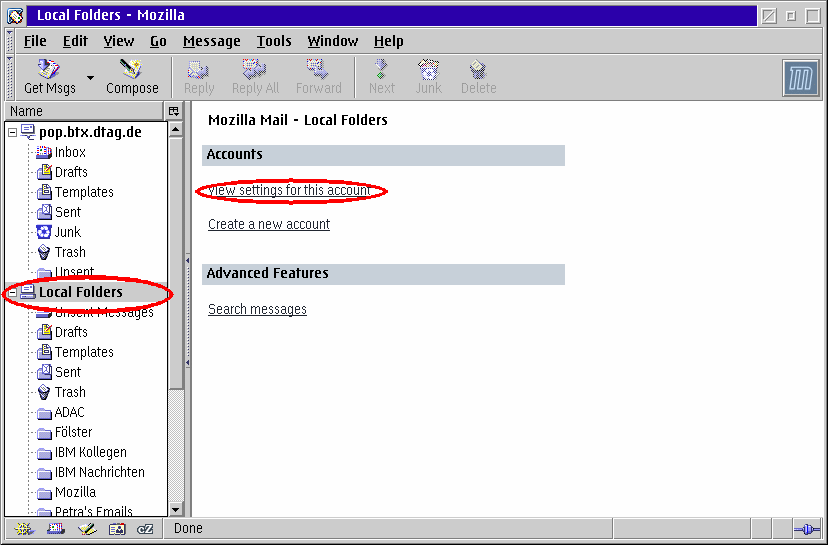Click View settings for this account
This screenshot has width=828, height=545.
coord(289,190)
